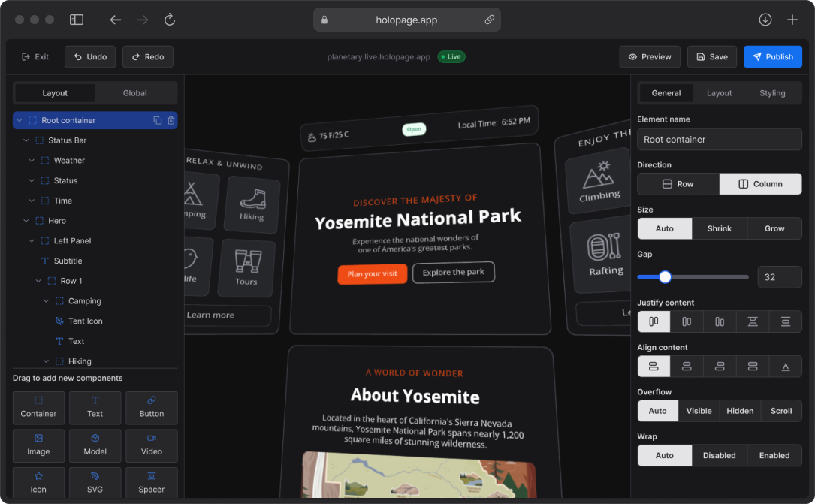Switch layout Direction to Row
This screenshot has height=504, width=815.
[x=678, y=183]
